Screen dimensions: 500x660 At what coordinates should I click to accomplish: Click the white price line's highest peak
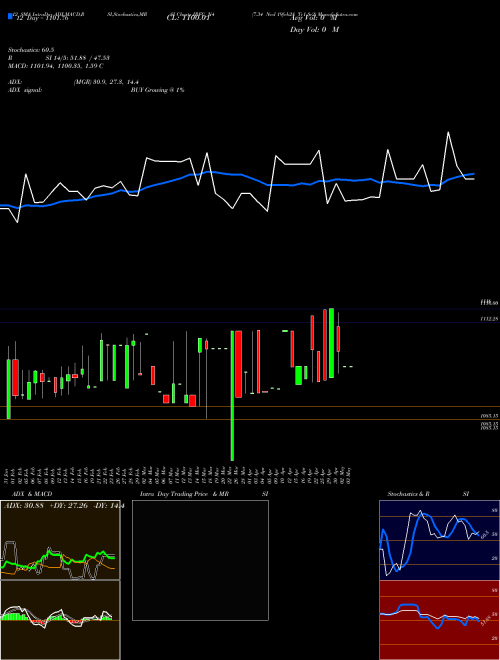[448, 133]
